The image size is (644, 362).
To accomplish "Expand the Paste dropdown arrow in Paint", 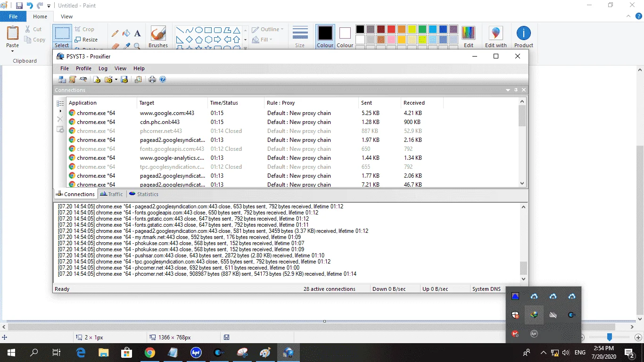I will [x=13, y=51].
